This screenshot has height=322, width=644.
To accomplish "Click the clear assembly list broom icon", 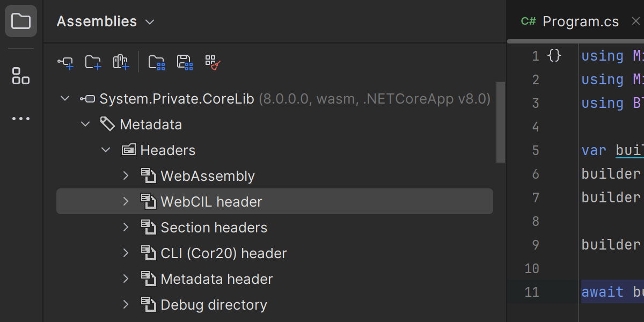I will [213, 63].
